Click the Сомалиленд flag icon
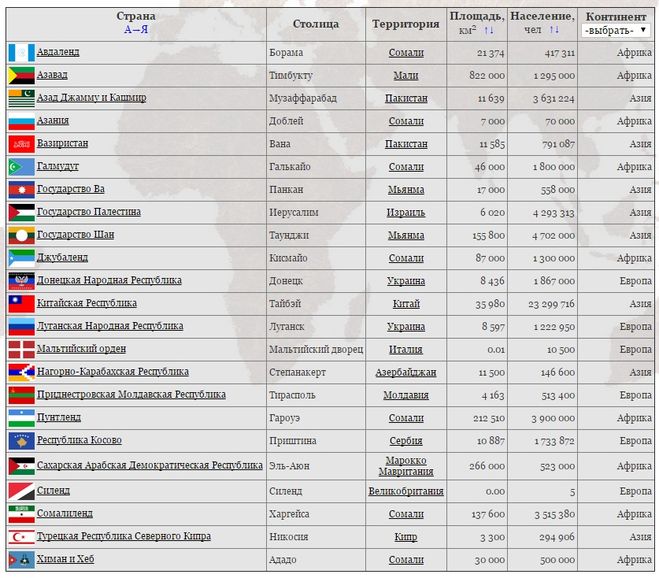The image size is (659, 578). coord(20,514)
